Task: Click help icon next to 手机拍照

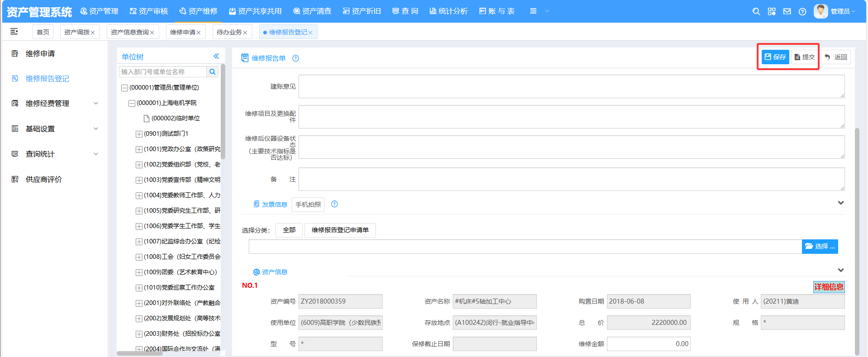Action: pos(335,204)
